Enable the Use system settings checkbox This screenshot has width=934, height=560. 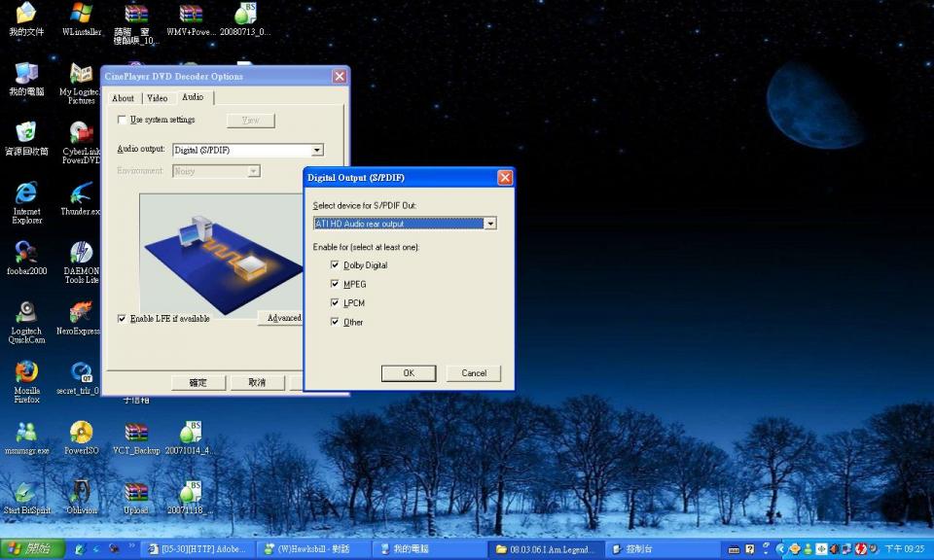coord(122,120)
